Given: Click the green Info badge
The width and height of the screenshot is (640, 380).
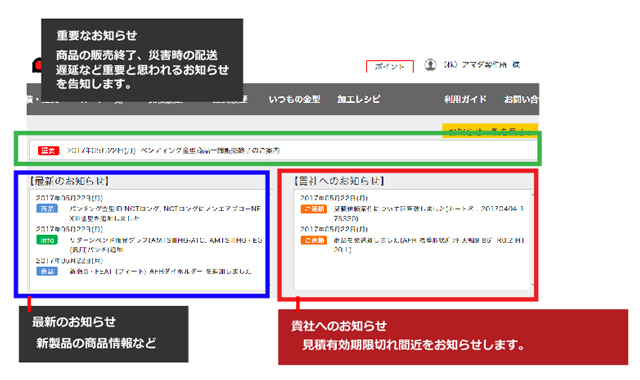Looking at the screenshot, I should coord(47,240).
